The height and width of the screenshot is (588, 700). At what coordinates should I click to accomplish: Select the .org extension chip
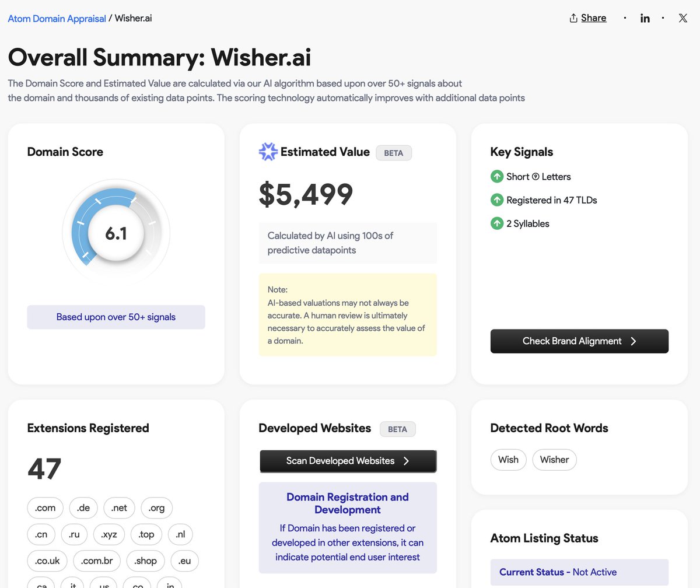tap(156, 508)
